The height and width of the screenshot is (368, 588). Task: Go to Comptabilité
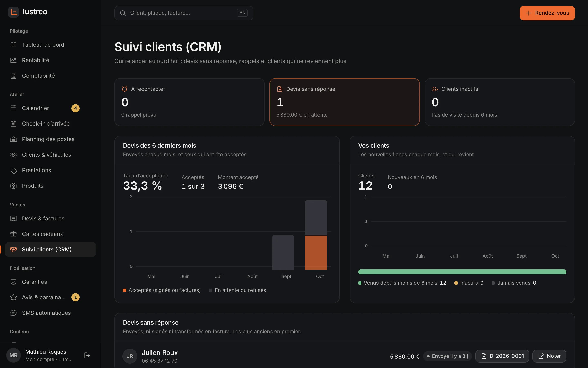50,76
